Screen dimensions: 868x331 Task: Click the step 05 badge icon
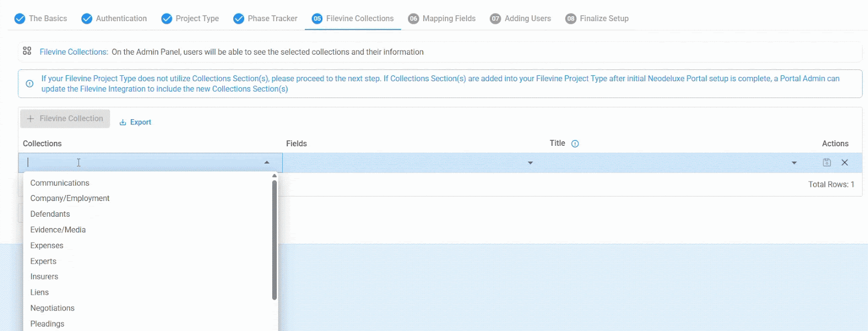pyautogui.click(x=317, y=19)
